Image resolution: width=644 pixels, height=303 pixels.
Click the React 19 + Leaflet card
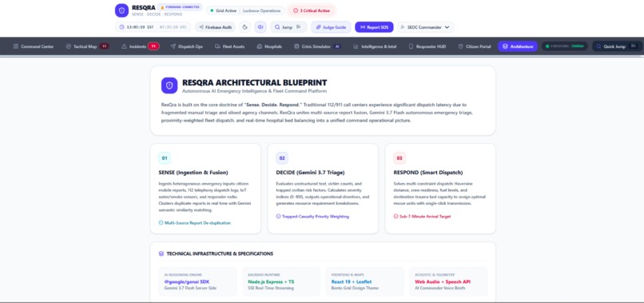click(x=364, y=281)
